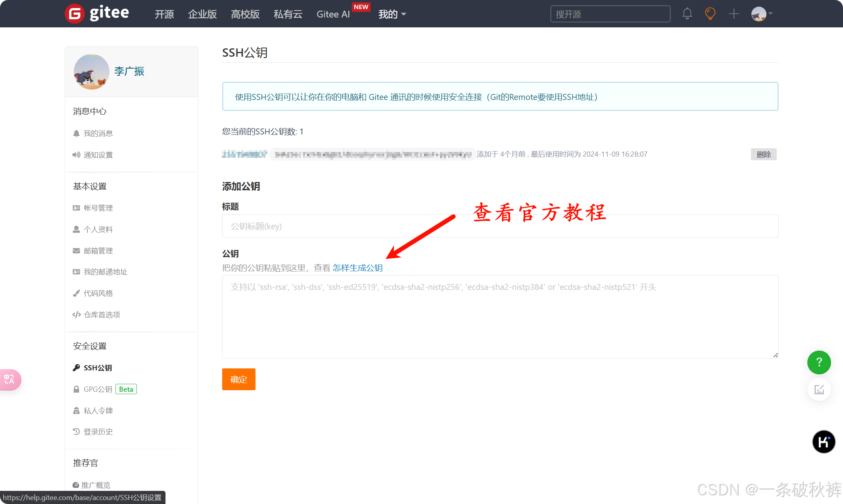The height and width of the screenshot is (504, 843).
Task: Open GPG公钥 settings
Action: pyautogui.click(x=98, y=389)
